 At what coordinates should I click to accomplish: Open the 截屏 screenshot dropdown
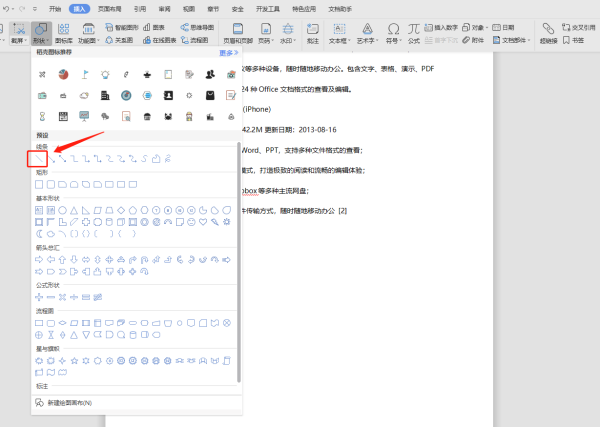(x=19, y=33)
